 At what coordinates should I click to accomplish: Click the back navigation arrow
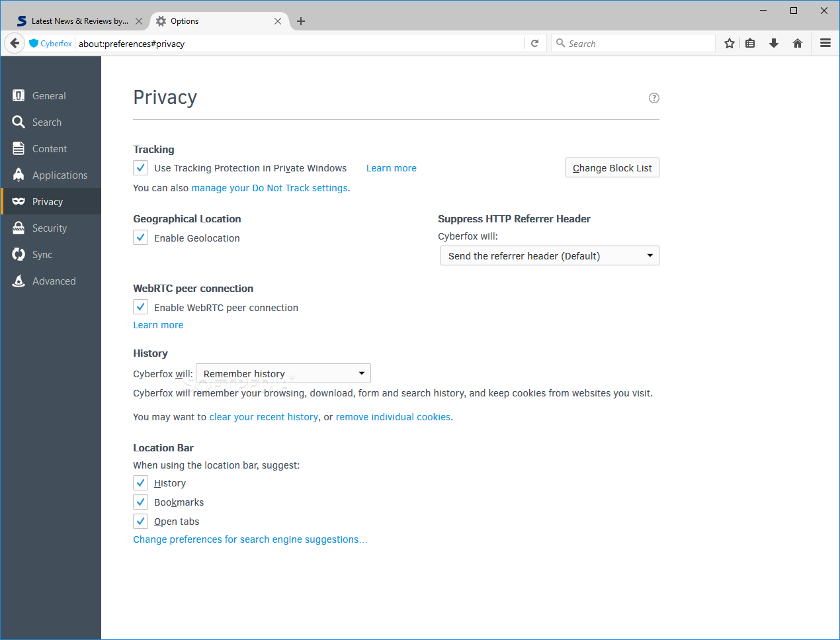coord(15,43)
